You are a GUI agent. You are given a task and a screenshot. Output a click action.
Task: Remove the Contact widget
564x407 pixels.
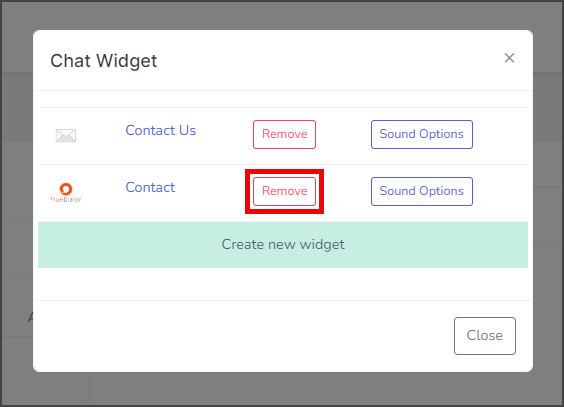tap(285, 191)
